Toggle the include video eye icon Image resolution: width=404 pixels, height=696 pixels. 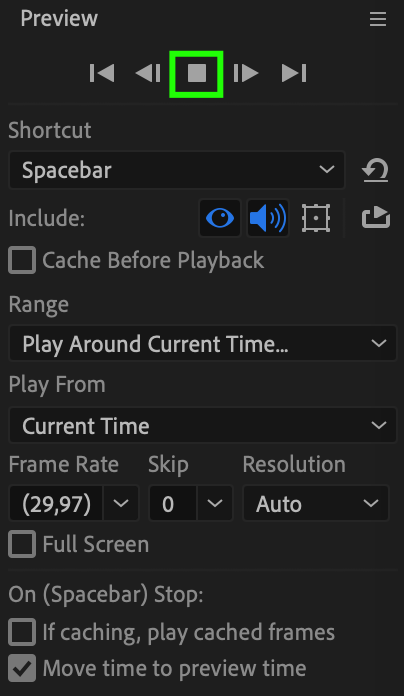pos(220,218)
